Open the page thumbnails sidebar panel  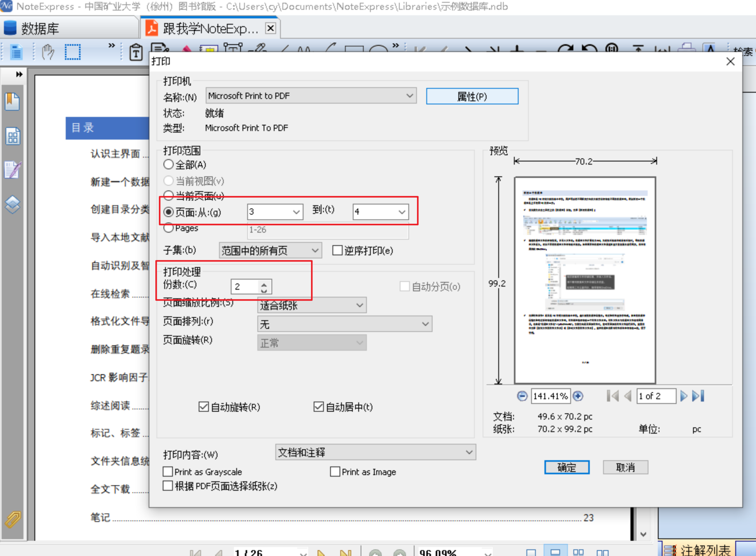(13, 136)
